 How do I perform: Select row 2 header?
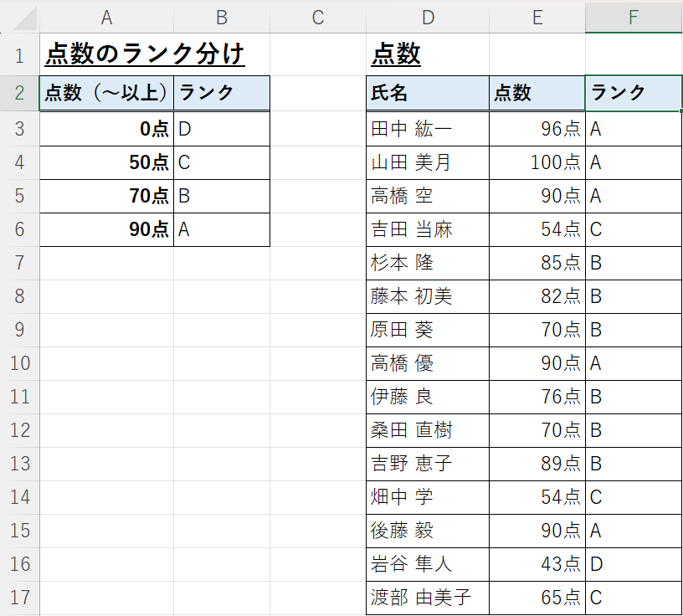point(19,93)
